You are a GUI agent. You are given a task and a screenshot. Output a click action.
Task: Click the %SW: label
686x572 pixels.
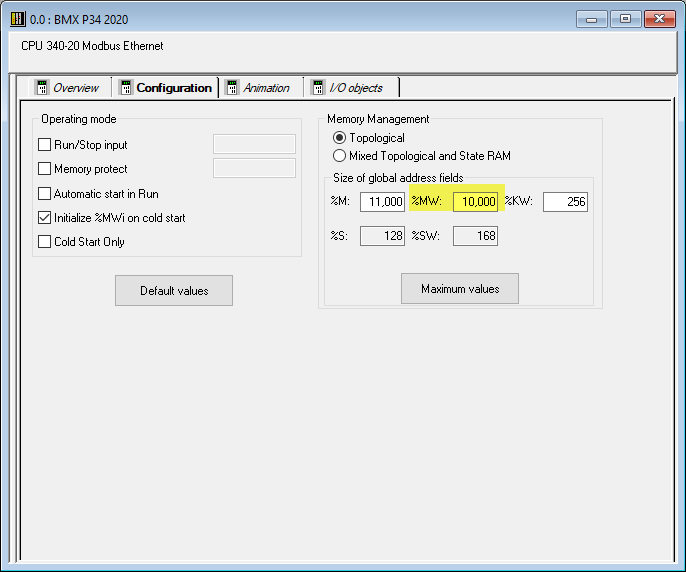tap(426, 236)
